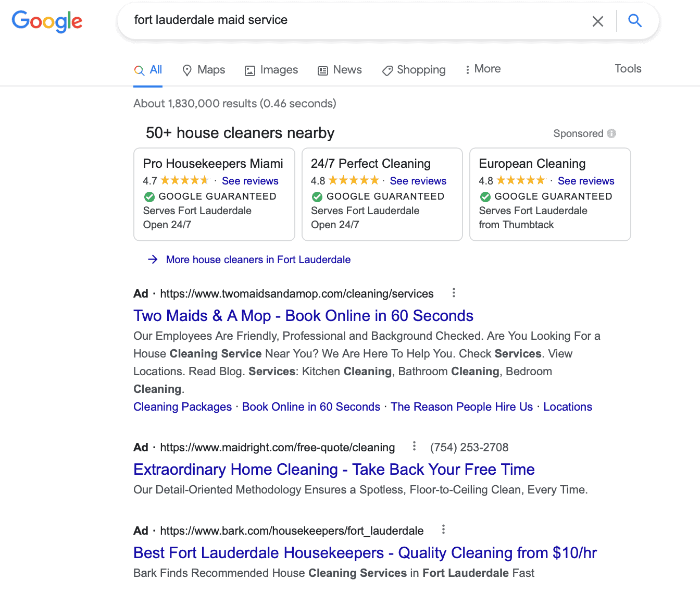Switch to the Maps tab
The height and width of the screenshot is (592, 700).
(204, 70)
